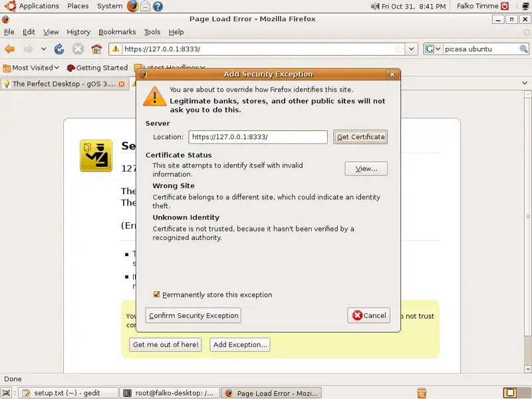Close The Perfect Desktop tab

click(x=122, y=84)
